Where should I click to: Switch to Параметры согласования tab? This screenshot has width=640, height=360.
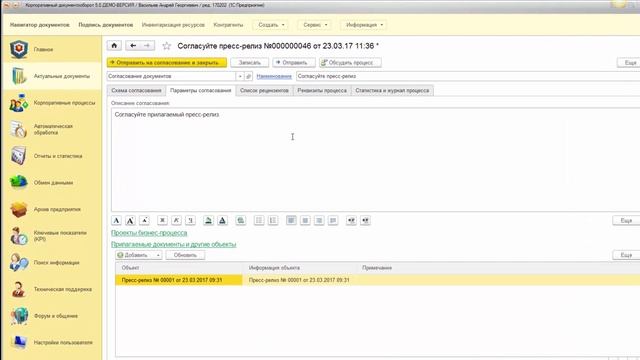point(200,91)
